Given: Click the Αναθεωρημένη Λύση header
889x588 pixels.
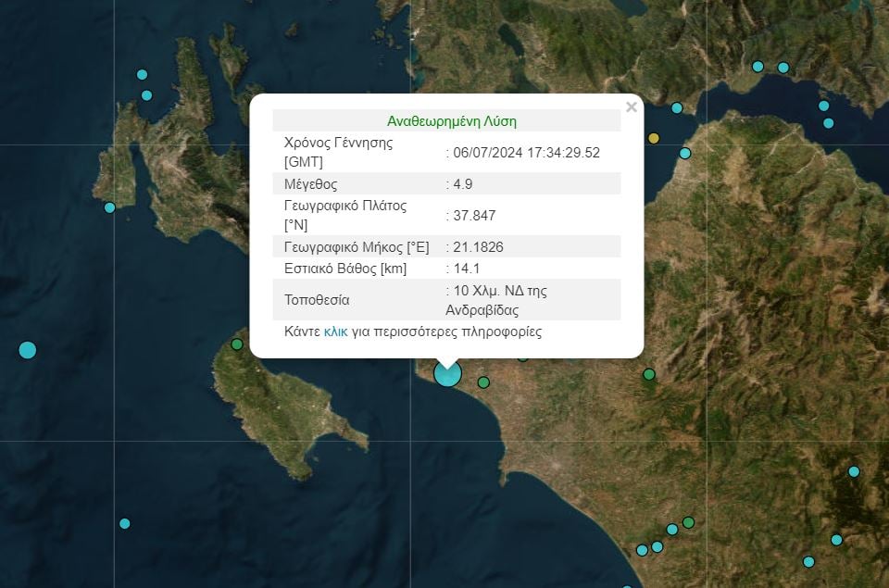Looking at the screenshot, I should click(x=452, y=121).
